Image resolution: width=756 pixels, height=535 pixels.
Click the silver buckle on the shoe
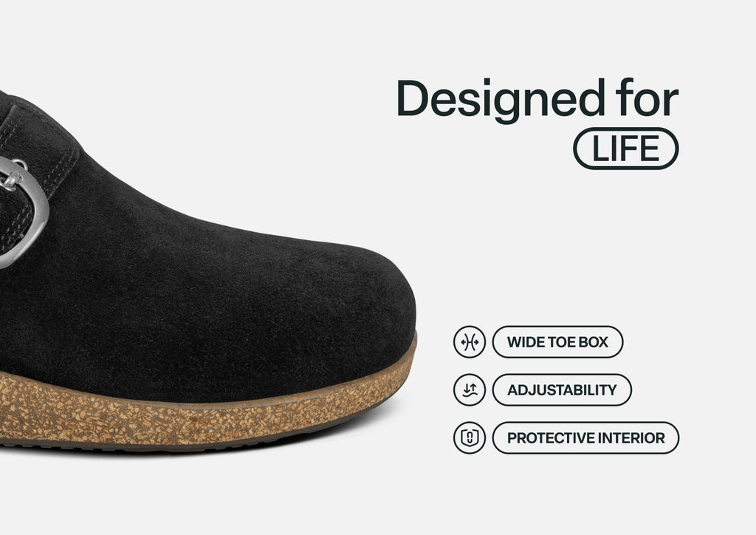(x=21, y=212)
